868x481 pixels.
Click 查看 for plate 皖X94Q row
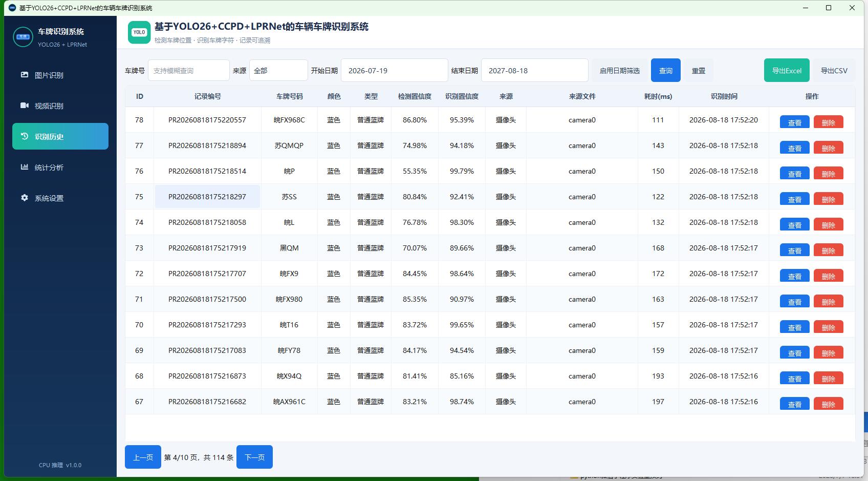[794, 379]
